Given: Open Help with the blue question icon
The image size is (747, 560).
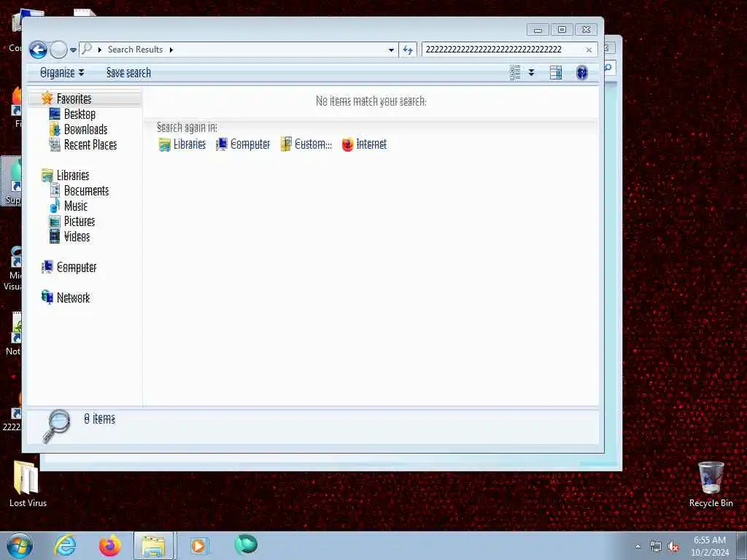Looking at the screenshot, I should [581, 72].
